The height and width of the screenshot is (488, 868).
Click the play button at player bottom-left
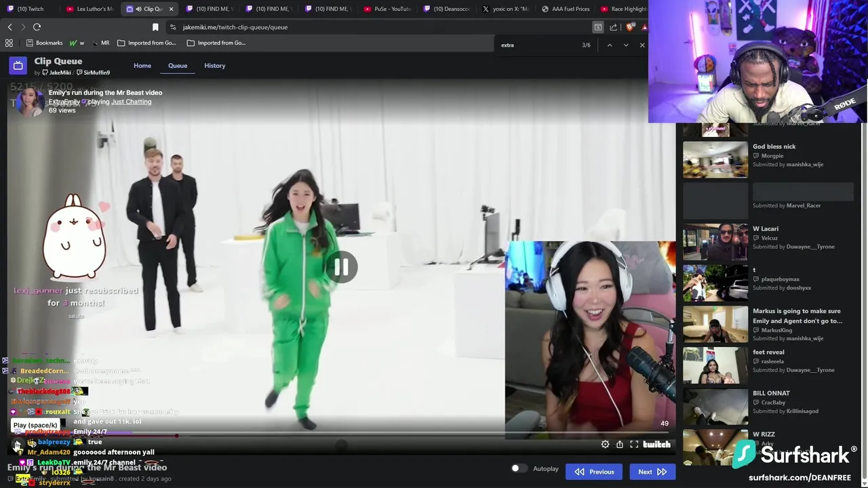(17, 445)
